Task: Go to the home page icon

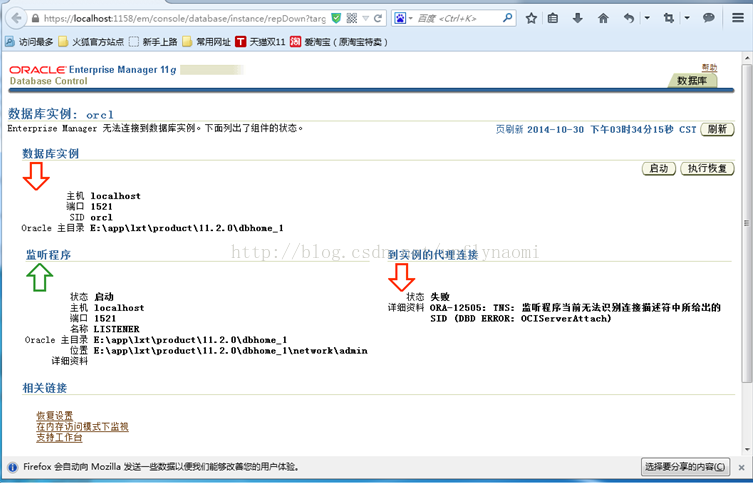Action: point(603,18)
